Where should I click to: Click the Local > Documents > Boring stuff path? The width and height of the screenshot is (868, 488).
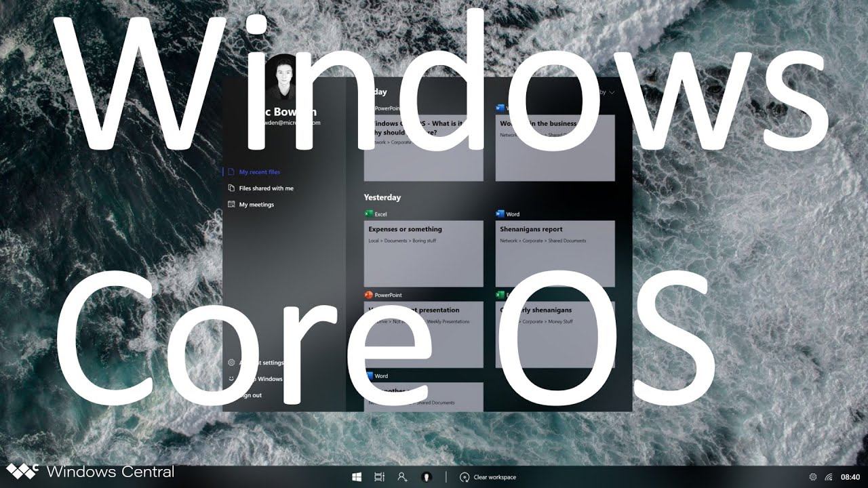tap(402, 241)
